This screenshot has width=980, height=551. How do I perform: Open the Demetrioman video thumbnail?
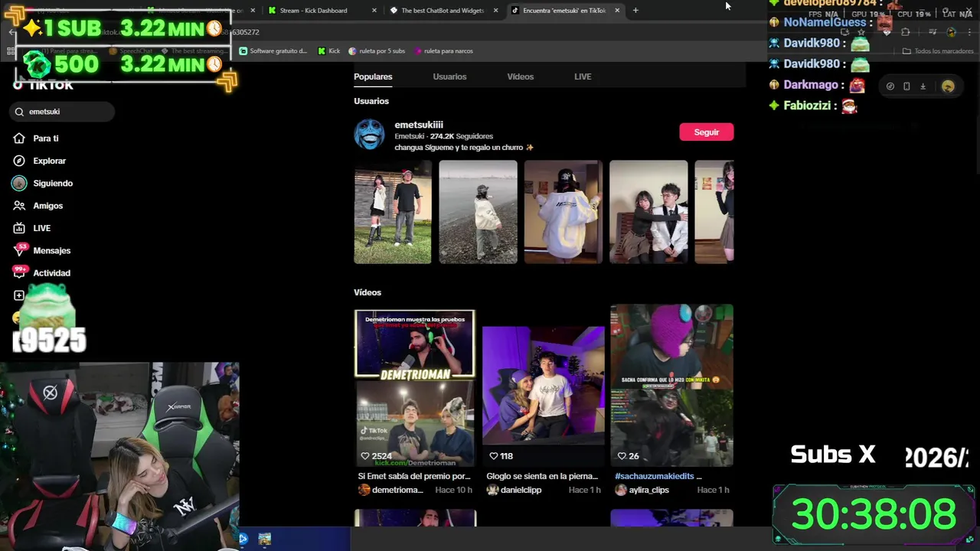pyautogui.click(x=415, y=387)
